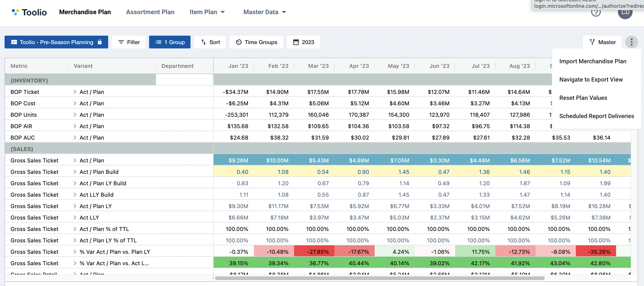The image size is (644, 286).
Task: Expand Gross Sales Ticket Act LLY Build row
Action: coord(75,195)
